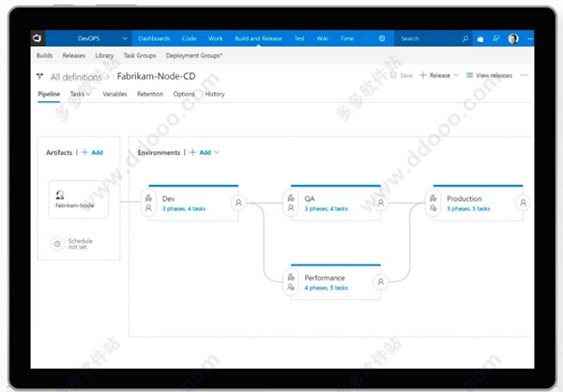Click the plus icon for adding artifacts
Screen dimensions: 563x392
(84, 152)
